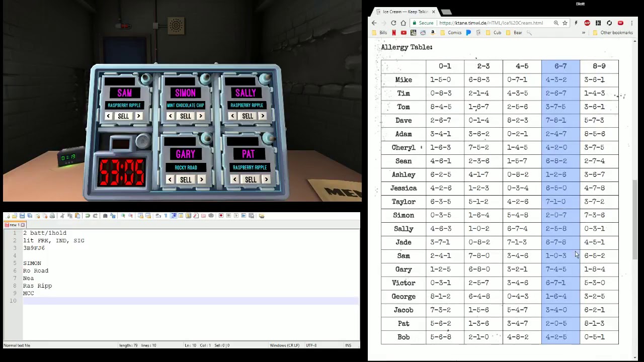Open the Netflix bookmark
The height and width of the screenshot is (362, 644).
tap(393, 33)
